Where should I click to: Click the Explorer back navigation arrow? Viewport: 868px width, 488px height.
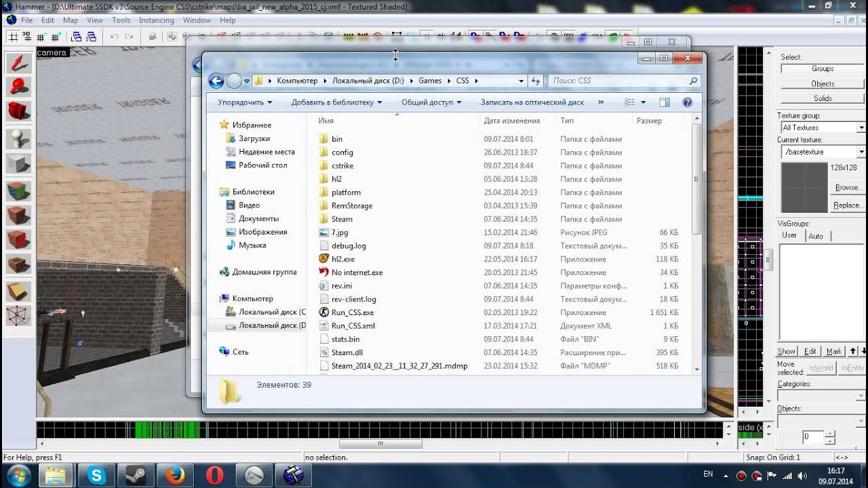(x=216, y=81)
